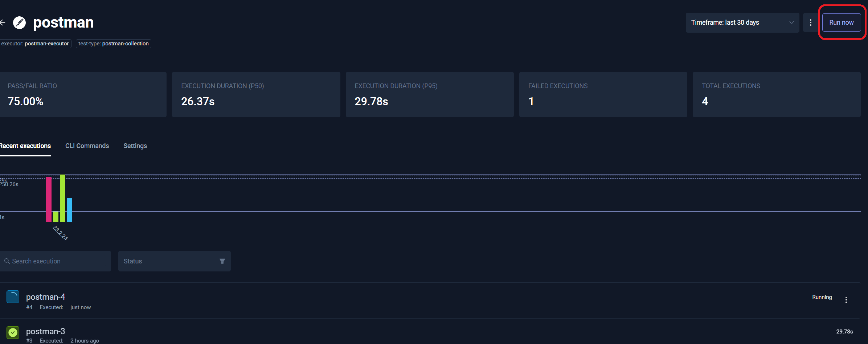Viewport: 868px width, 344px height.
Task: Click the pink failed execution bar
Action: [49, 199]
